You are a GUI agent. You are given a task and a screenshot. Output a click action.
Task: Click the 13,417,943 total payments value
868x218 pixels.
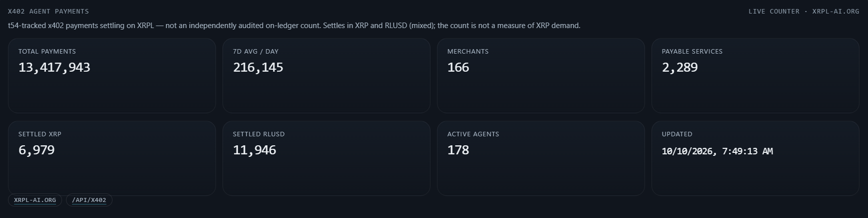54,68
